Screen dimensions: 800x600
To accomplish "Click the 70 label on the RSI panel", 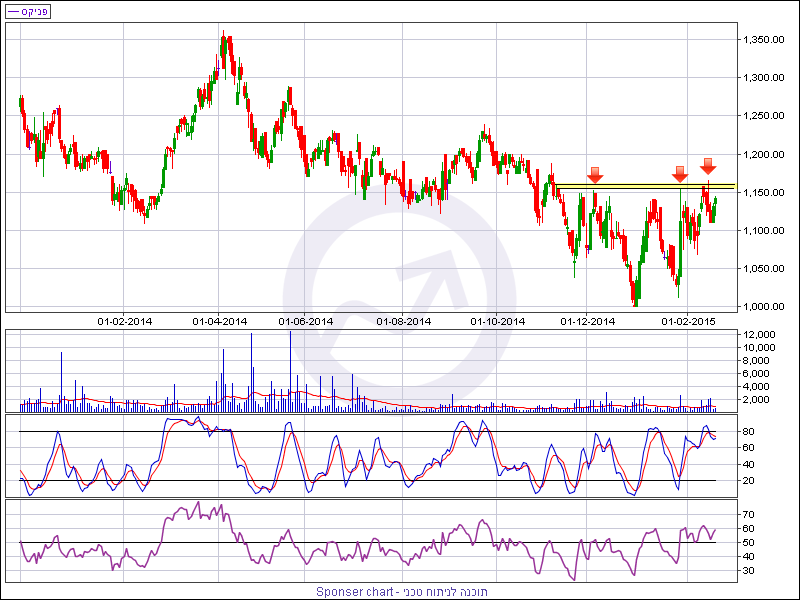I will point(748,514).
